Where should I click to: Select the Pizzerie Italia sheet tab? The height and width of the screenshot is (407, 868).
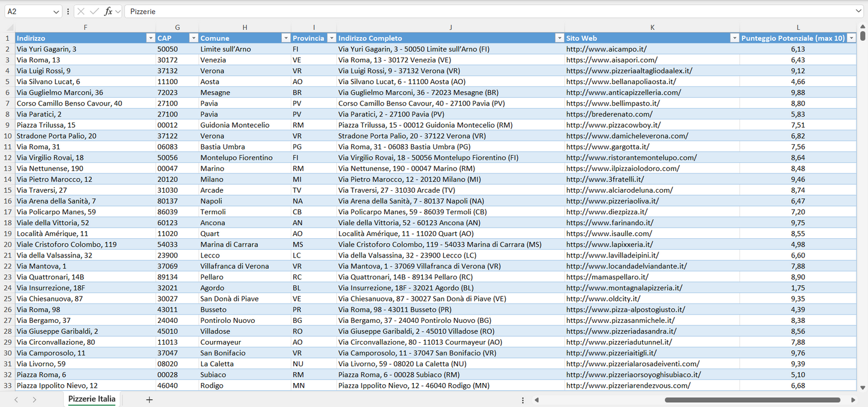tap(91, 399)
